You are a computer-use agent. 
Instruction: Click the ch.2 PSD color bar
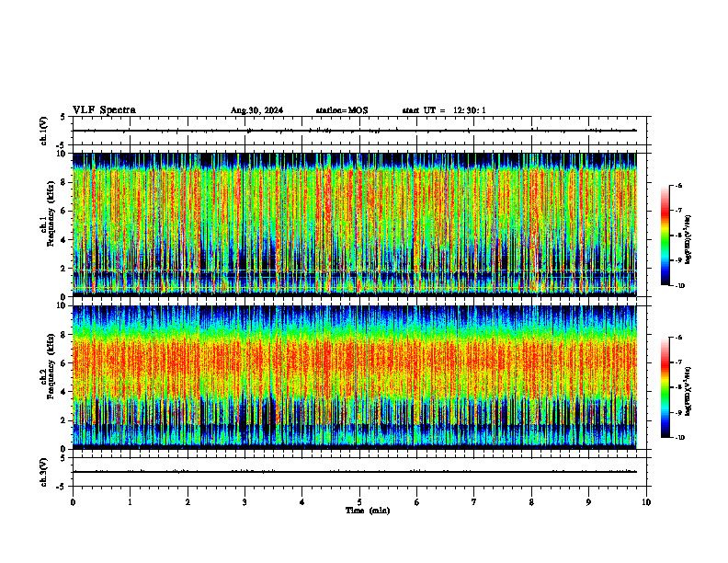pyautogui.click(x=665, y=387)
